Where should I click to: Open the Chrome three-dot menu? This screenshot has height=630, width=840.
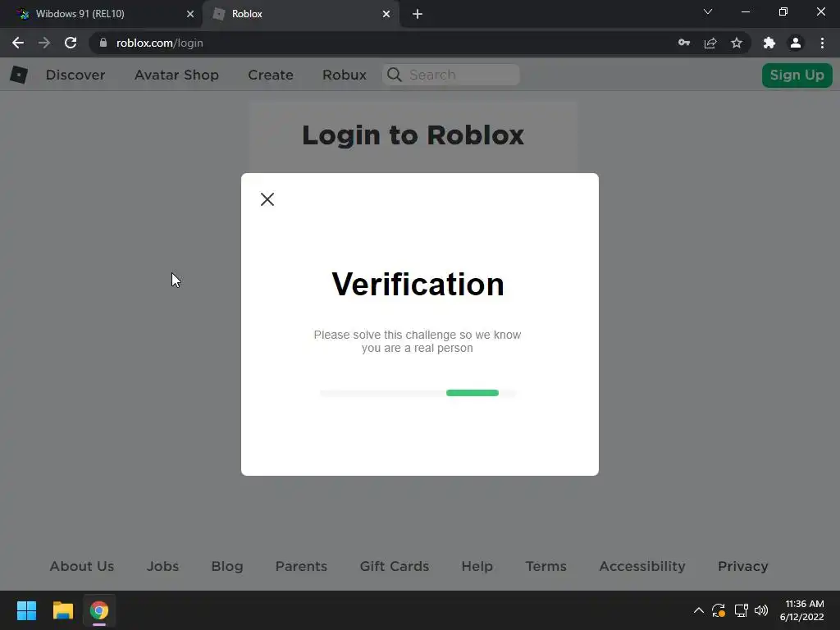click(822, 43)
